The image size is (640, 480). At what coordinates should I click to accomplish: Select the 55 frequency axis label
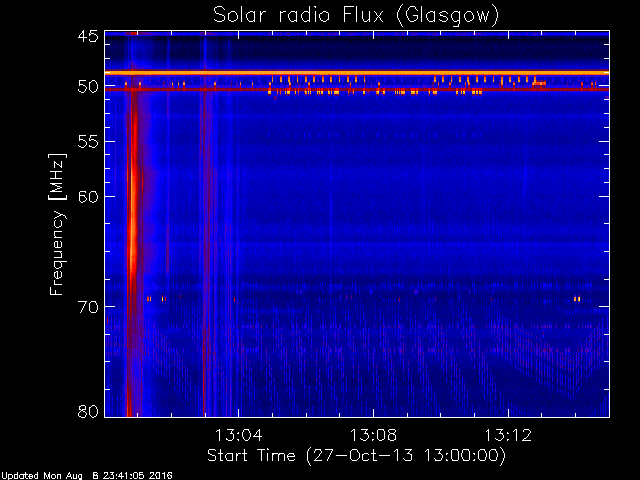coord(88,142)
